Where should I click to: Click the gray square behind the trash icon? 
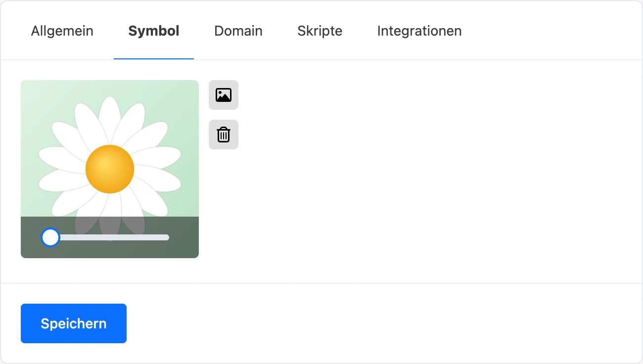[x=224, y=135]
